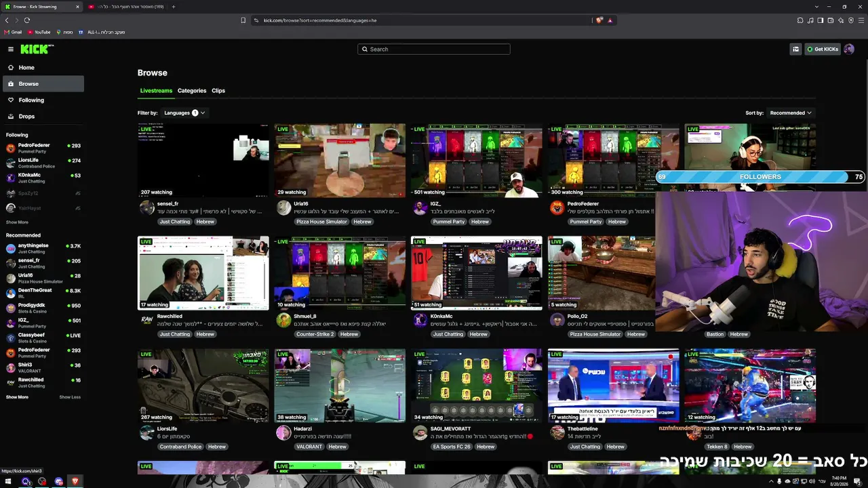868x488 pixels.
Task: Click the Contraband Police tag under LiorsLife stream
Action: click(181, 447)
